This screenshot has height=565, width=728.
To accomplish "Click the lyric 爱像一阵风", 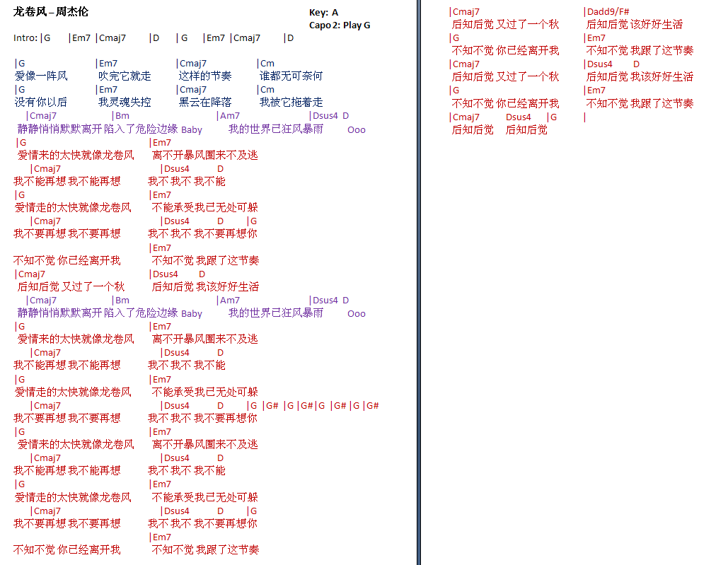I will coord(41,76).
